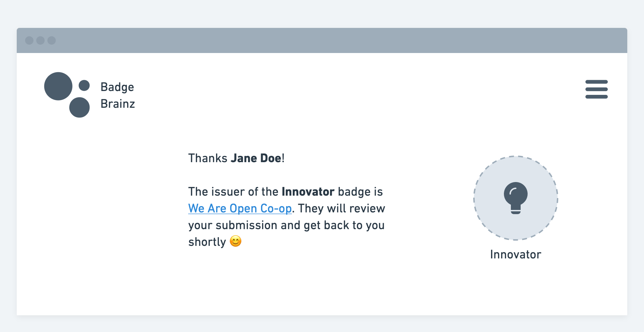Click the 'They will review' text
The height and width of the screenshot is (332, 644).
[x=342, y=209]
